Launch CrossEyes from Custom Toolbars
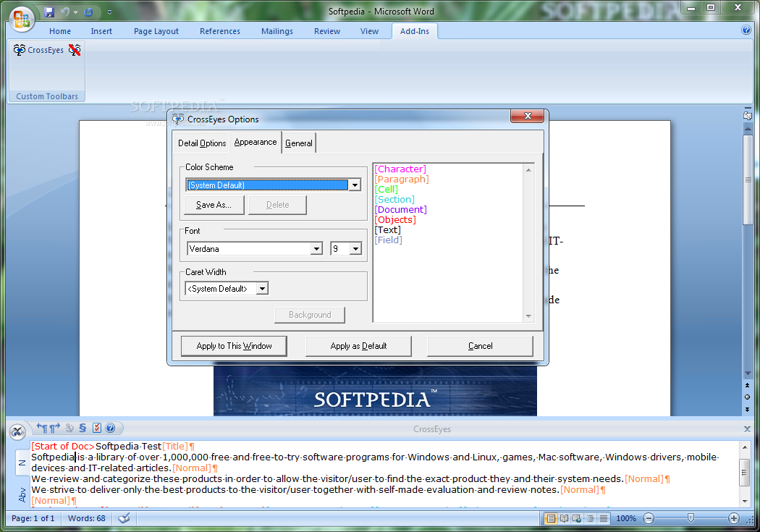The width and height of the screenshot is (760, 532). click(x=39, y=50)
